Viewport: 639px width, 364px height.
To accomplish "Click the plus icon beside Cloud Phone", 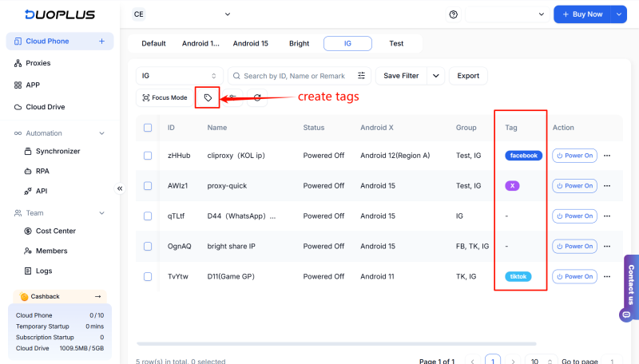I will click(101, 42).
